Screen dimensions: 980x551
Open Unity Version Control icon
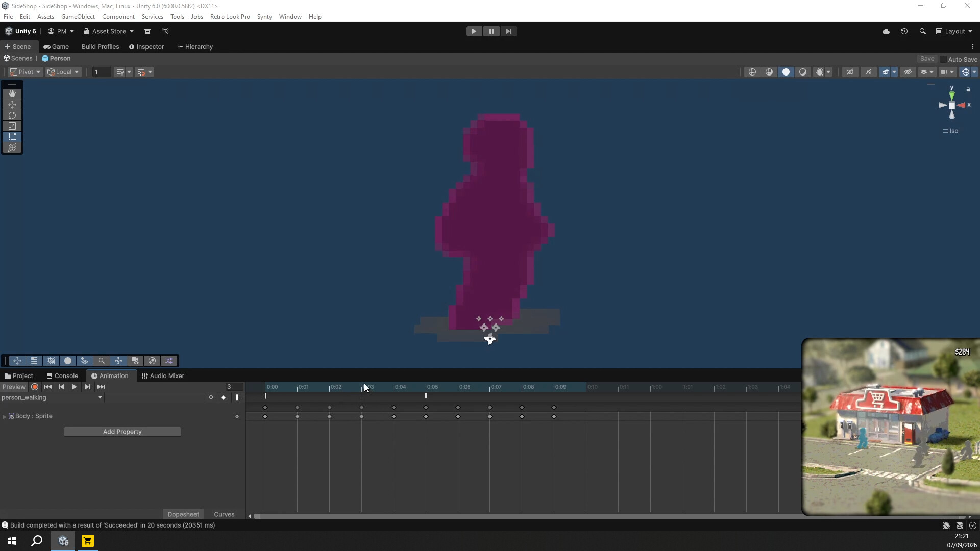pyautogui.click(x=165, y=31)
